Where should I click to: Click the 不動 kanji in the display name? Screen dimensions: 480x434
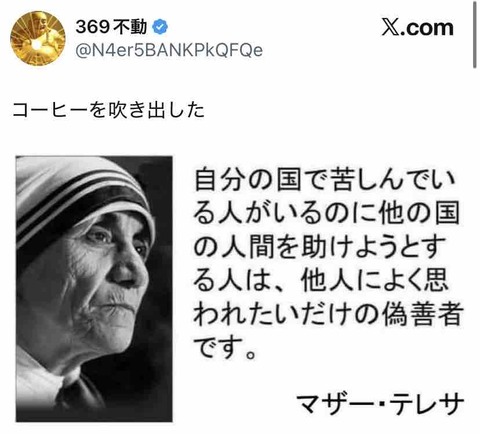click(x=130, y=27)
